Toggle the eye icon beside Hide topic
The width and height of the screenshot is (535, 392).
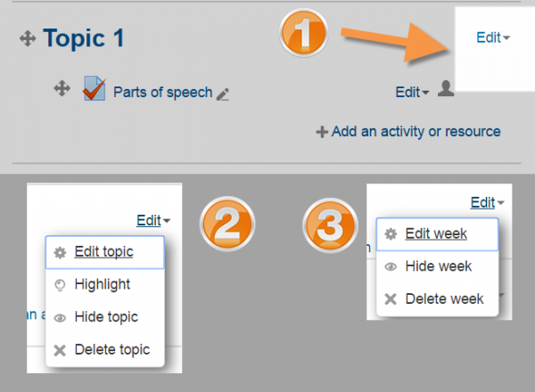(60, 317)
